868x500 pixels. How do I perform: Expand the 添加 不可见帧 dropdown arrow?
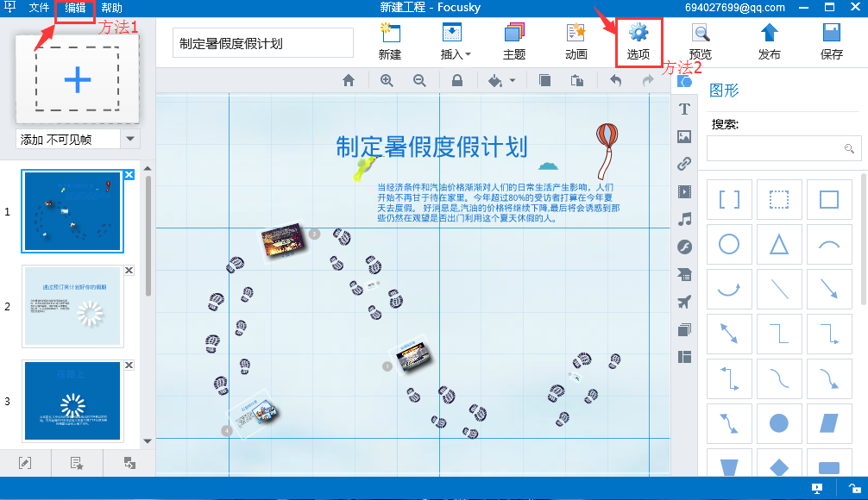pos(130,139)
